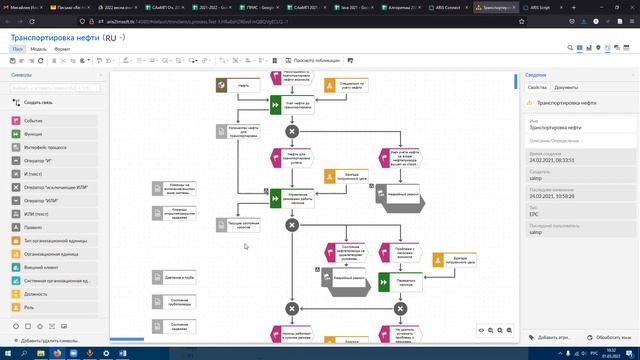Viewport: 640px width, 360px height.
Task: Select the XOR connector below Учет нефти function
Action: click(292, 131)
